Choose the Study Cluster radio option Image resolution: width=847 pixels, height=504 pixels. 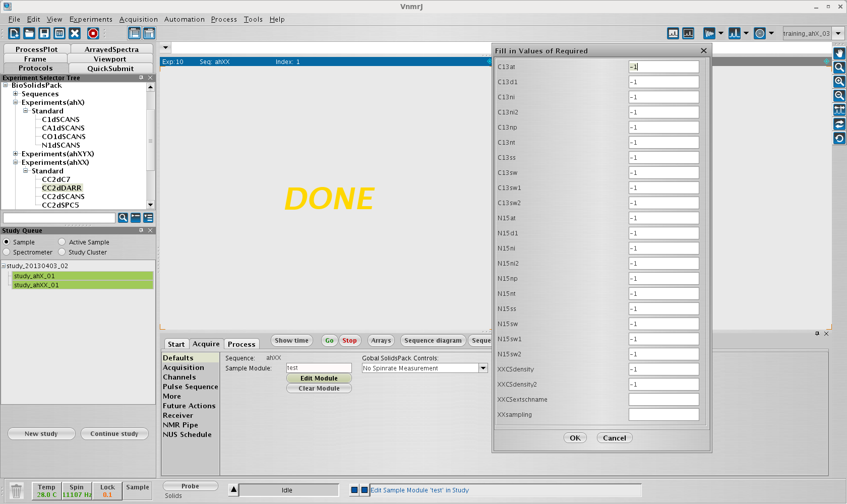click(62, 252)
